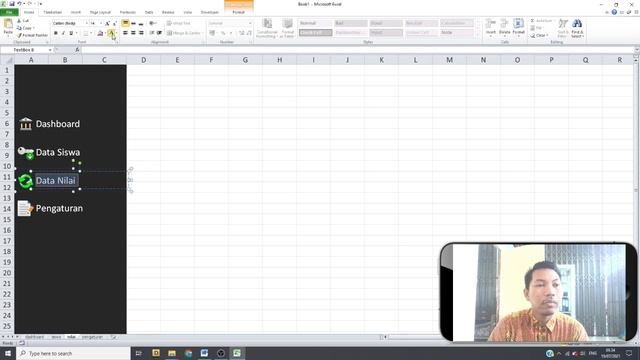
Task: Click inside the formula bar
Action: pyautogui.click(x=358, y=50)
